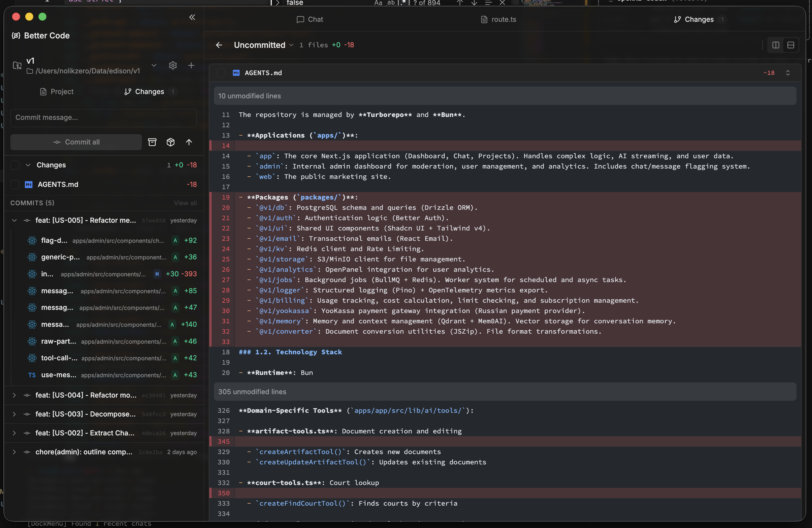Click the plus icon to add project
The height and width of the screenshot is (528, 812).
pos(191,65)
